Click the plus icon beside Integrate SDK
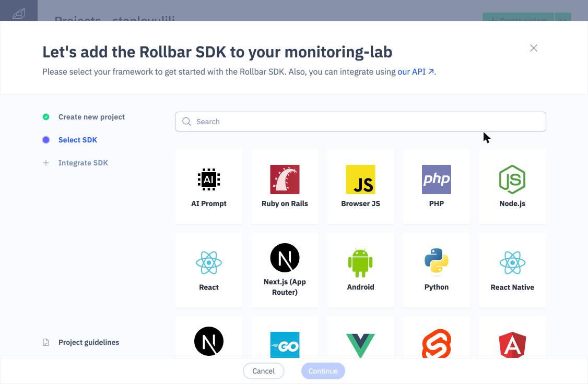Screen dimensions: 588x384 pos(46,163)
